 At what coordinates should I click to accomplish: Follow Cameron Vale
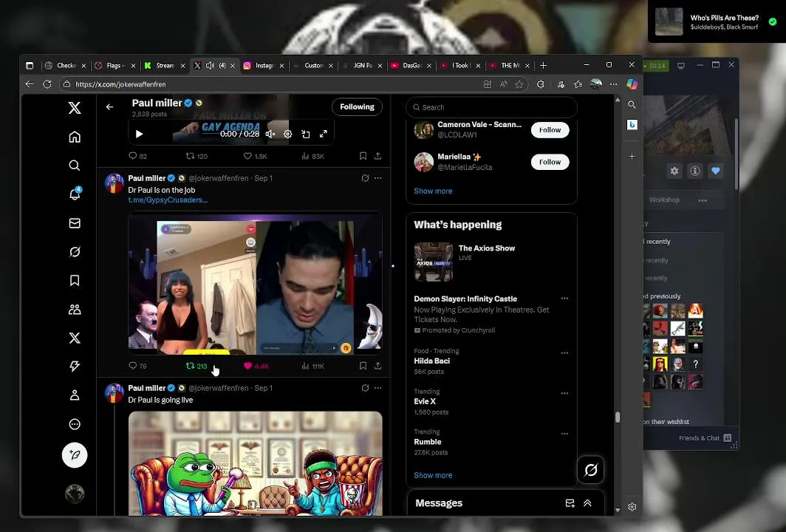(x=550, y=130)
